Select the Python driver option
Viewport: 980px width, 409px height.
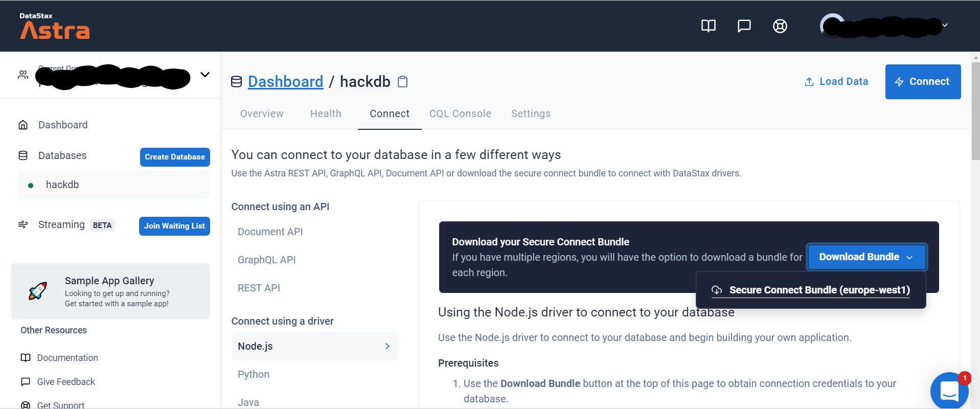[254, 374]
